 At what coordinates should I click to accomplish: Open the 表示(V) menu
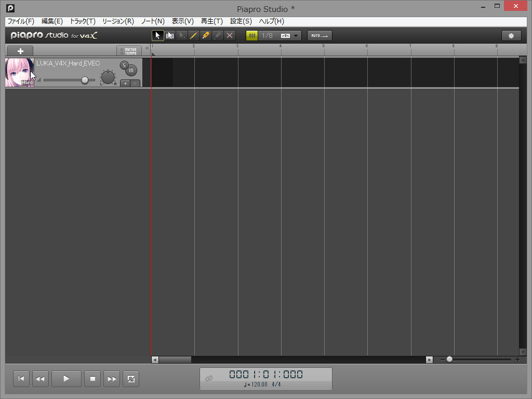(182, 21)
